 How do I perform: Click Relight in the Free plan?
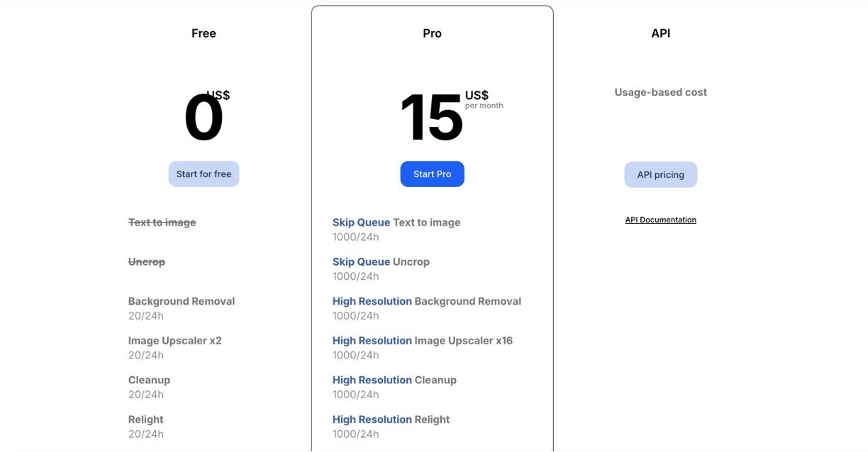(x=145, y=419)
